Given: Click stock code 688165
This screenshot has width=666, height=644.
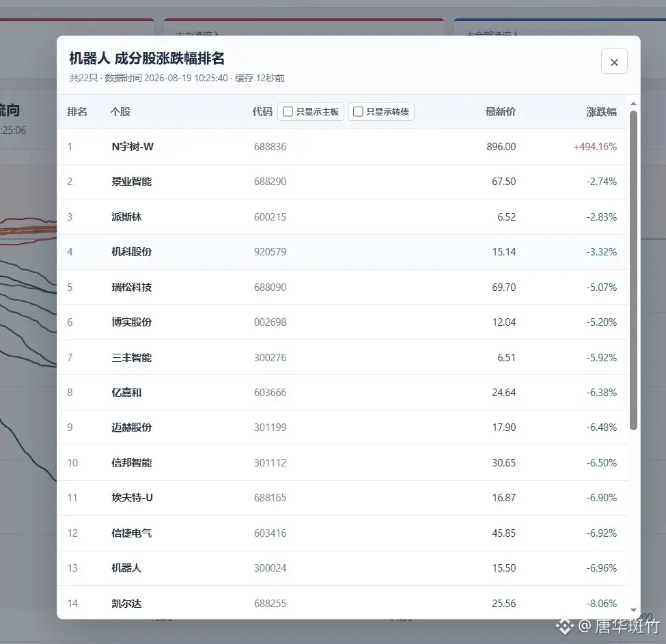Looking at the screenshot, I should click(x=270, y=498).
